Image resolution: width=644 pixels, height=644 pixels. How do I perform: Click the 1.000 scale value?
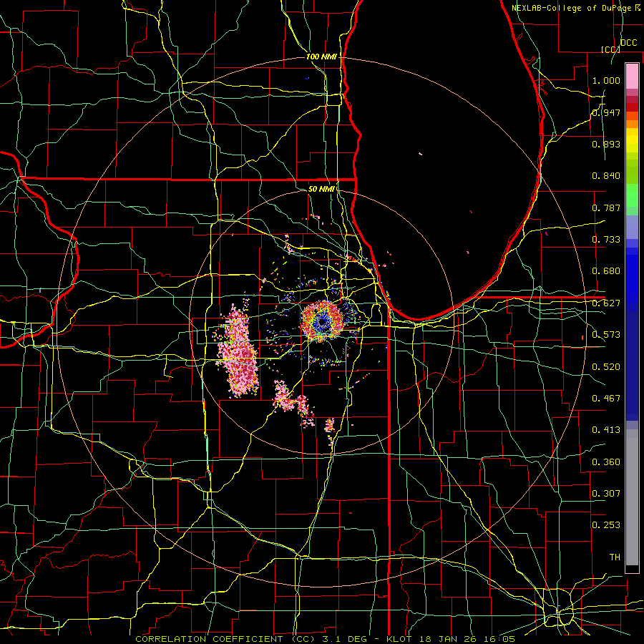(x=606, y=80)
